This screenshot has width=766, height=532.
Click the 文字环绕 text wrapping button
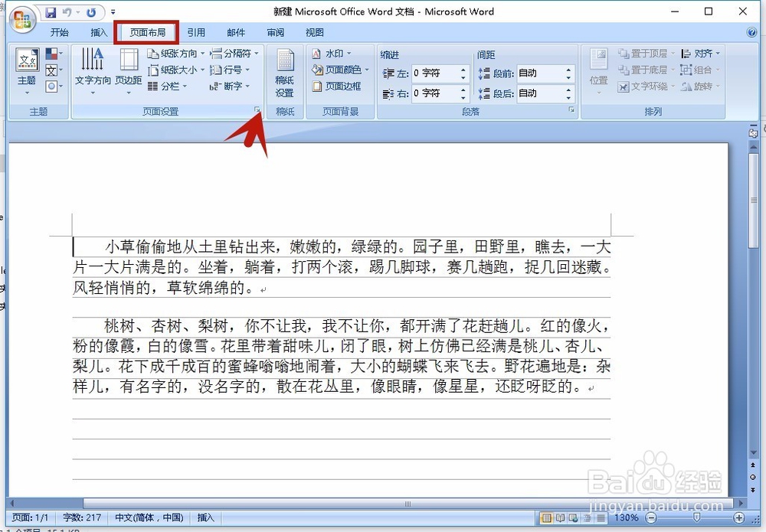[646, 86]
